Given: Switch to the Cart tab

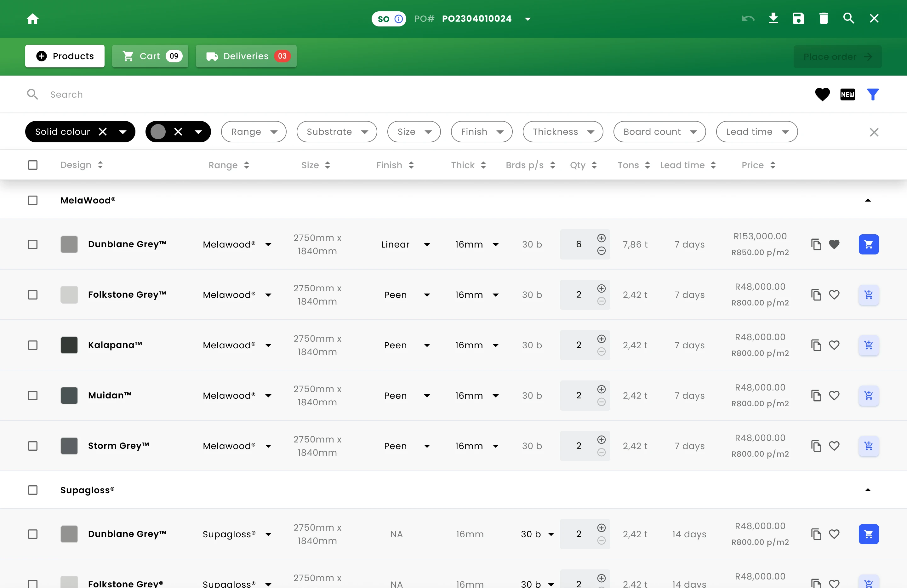Looking at the screenshot, I should click(x=150, y=56).
